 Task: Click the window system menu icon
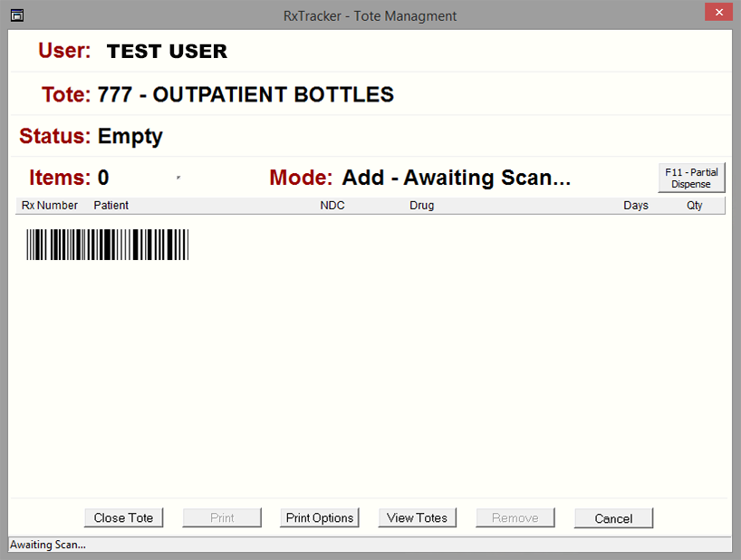16,15
